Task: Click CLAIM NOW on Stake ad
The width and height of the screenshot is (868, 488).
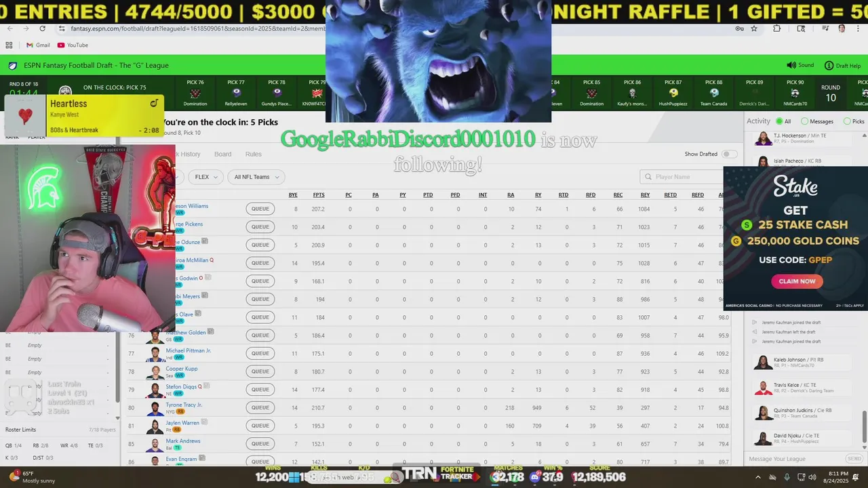Action: 797,281
